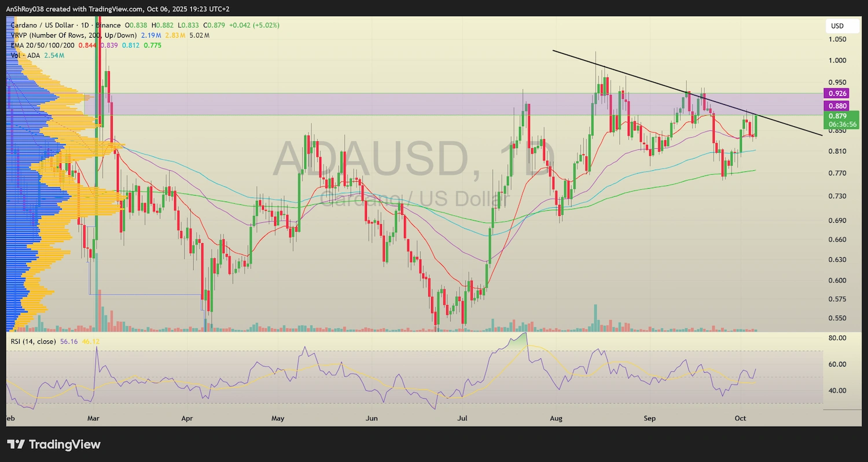Viewport: 868px width, 462px height.
Task: Open the 1D timeframe selector in the legend
Action: click(86, 25)
